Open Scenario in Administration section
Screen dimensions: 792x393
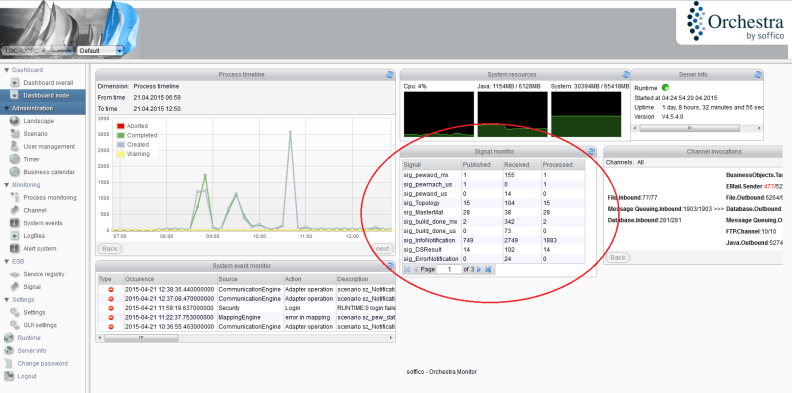click(35, 134)
